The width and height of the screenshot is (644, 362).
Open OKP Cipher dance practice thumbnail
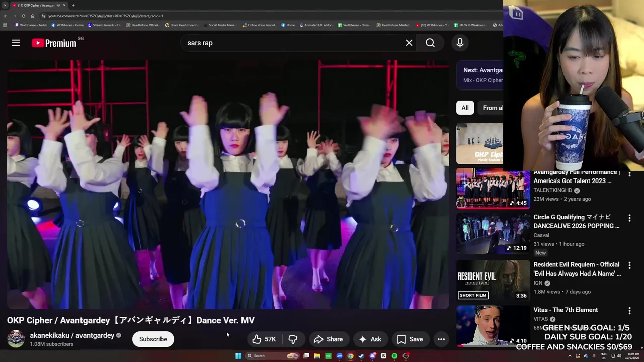point(479,143)
